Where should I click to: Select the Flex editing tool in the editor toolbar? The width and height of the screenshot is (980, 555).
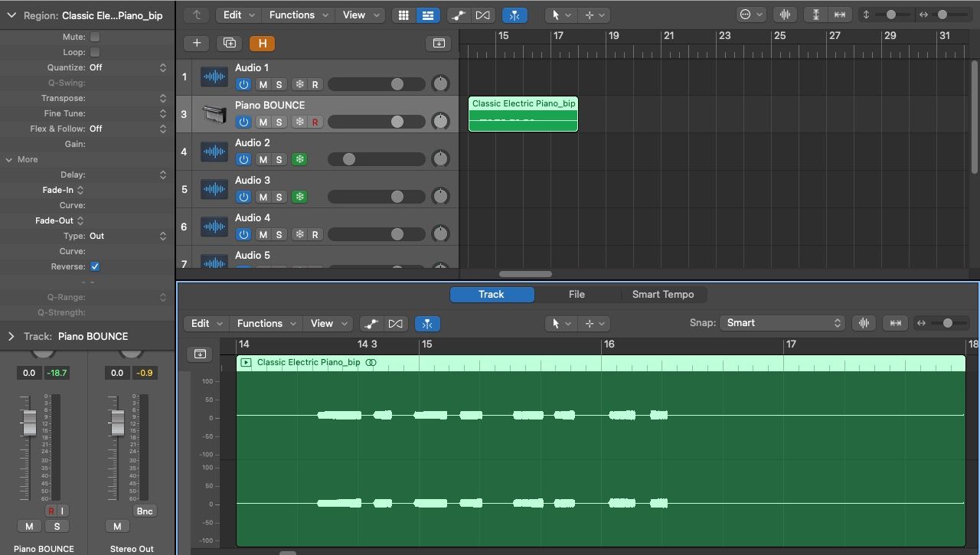[427, 323]
